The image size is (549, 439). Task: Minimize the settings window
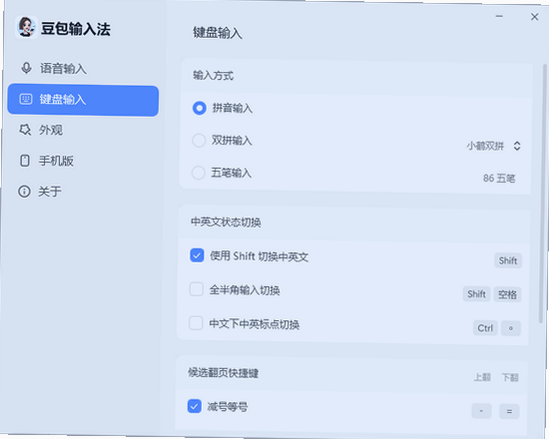point(499,16)
